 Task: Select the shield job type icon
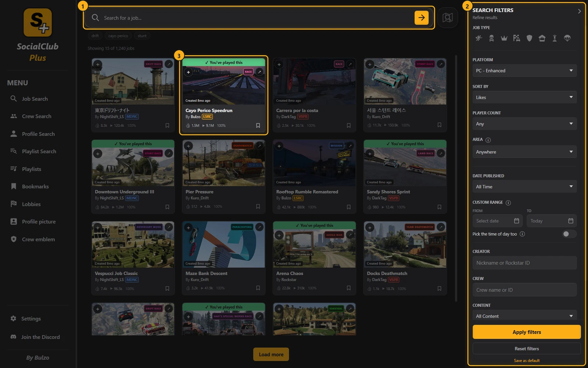pos(529,38)
